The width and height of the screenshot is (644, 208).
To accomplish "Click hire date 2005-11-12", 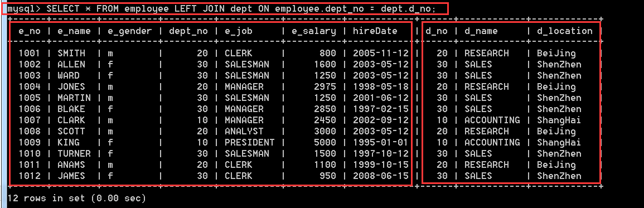I will (381, 53).
